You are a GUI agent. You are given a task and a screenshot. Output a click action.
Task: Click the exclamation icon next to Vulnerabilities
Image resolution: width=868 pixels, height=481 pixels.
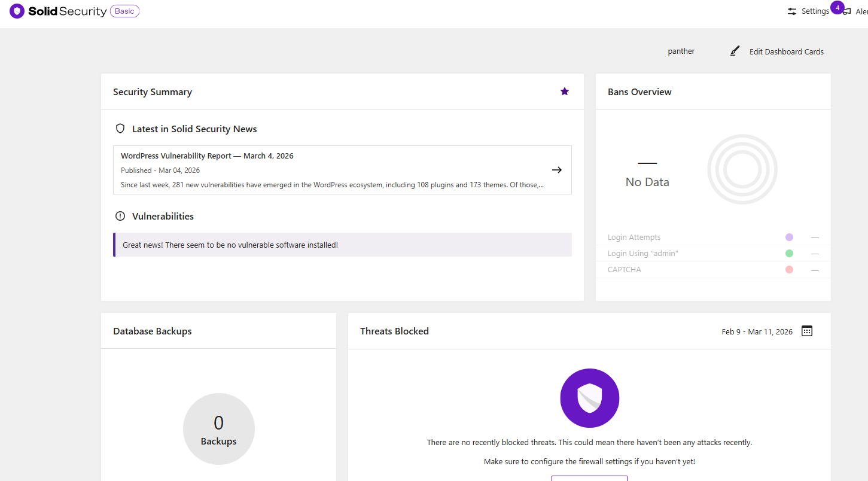[x=120, y=216]
